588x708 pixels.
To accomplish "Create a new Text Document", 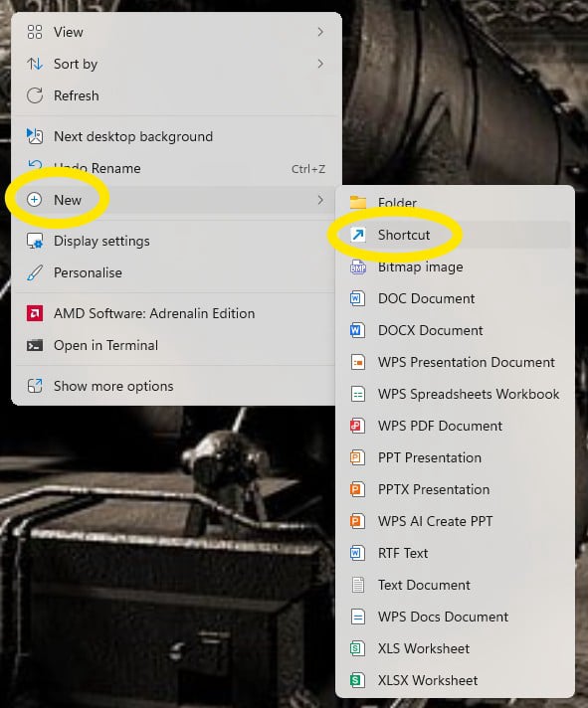I will point(456,585).
